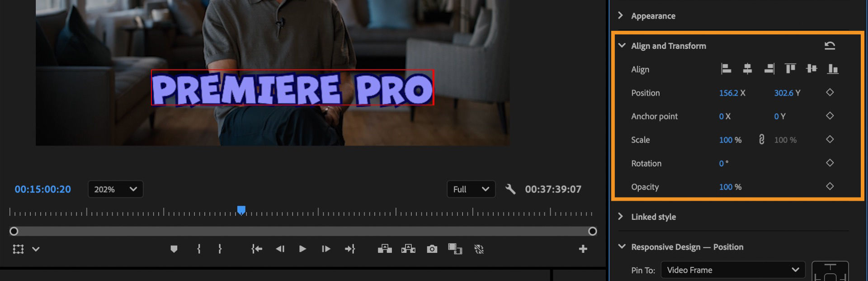Screen dimensions: 868x281
Task: Align vertical center icon
Action: click(811, 69)
